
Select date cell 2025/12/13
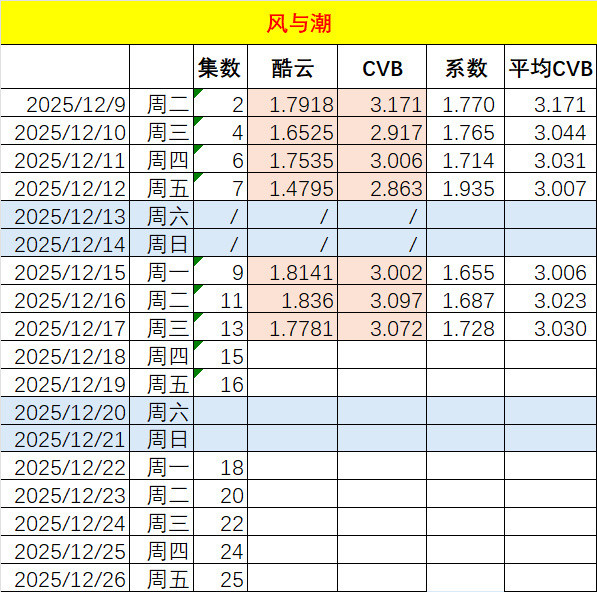[x=65, y=215]
